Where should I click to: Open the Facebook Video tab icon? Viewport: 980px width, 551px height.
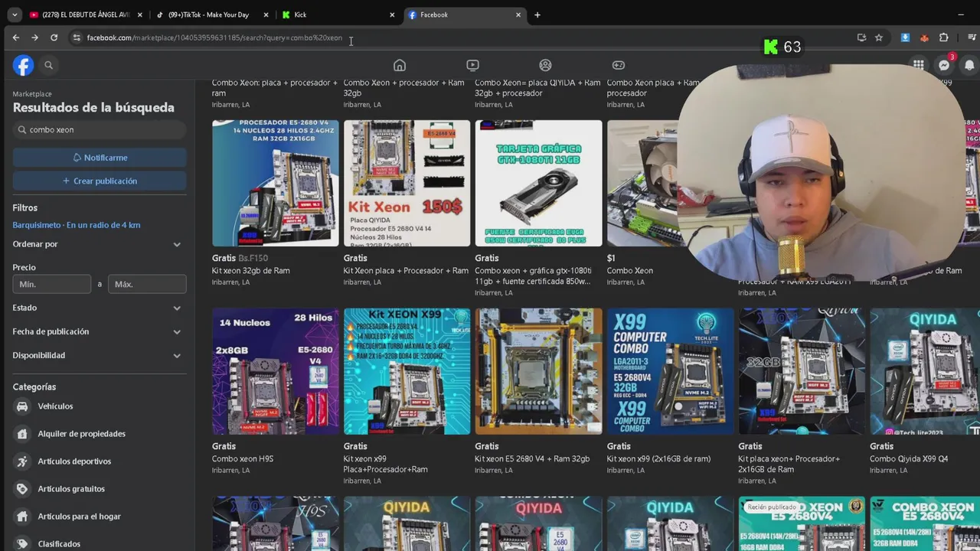472,65
